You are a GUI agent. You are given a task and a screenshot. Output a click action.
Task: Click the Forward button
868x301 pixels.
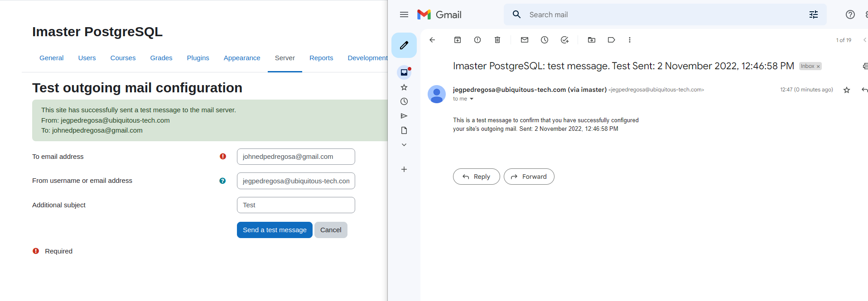coord(529,177)
